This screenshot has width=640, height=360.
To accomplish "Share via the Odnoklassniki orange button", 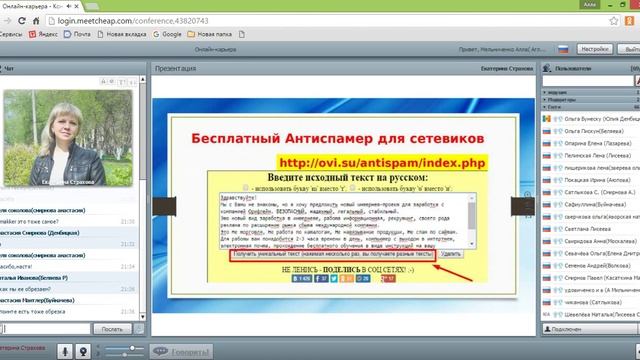I will 347,278.
